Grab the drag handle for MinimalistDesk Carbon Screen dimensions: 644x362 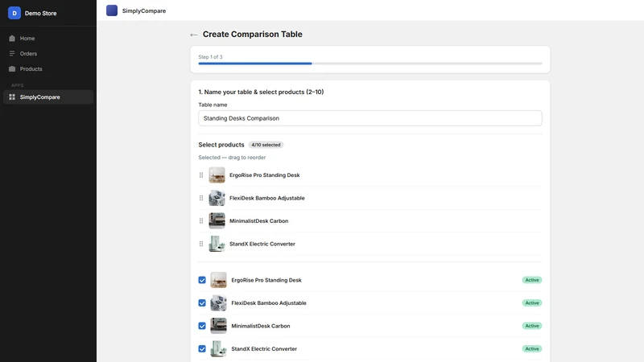201,220
